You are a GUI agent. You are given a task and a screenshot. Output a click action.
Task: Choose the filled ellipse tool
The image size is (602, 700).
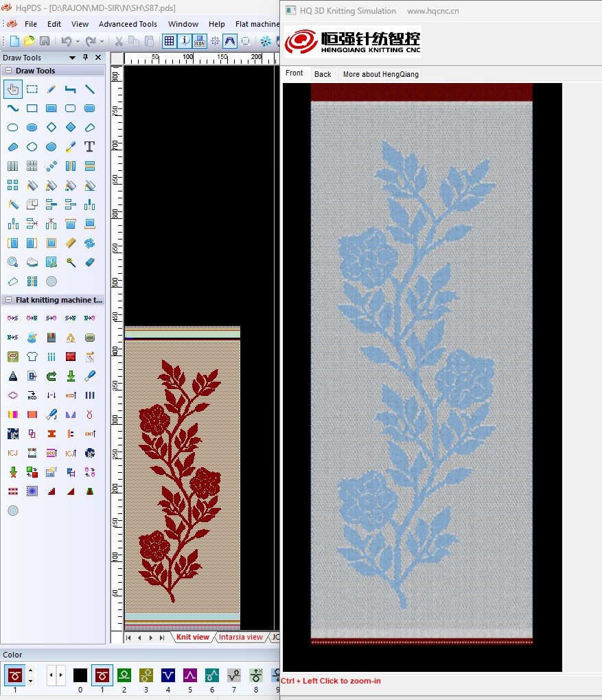pos(32,127)
